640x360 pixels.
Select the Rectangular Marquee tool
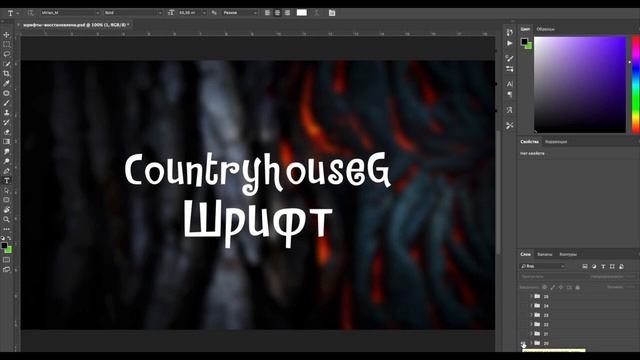7,44
